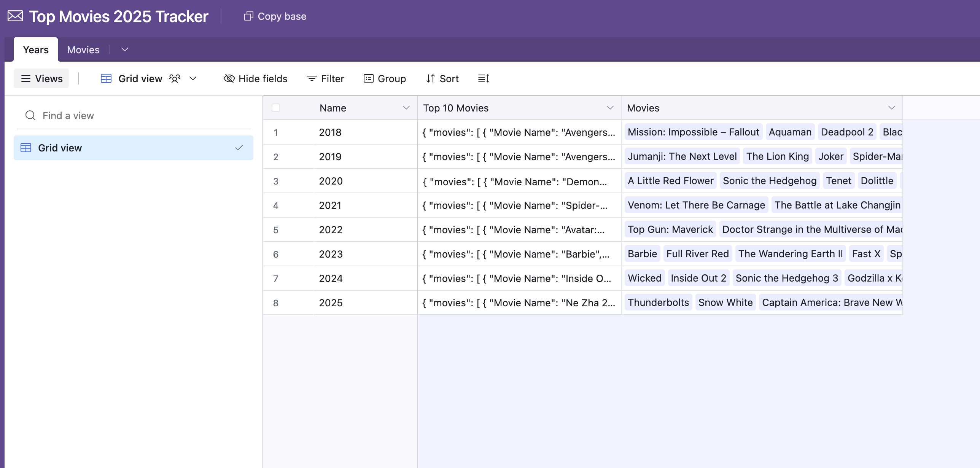980x468 pixels.
Task: Click the Copy base duplicate icon
Action: 248,16
